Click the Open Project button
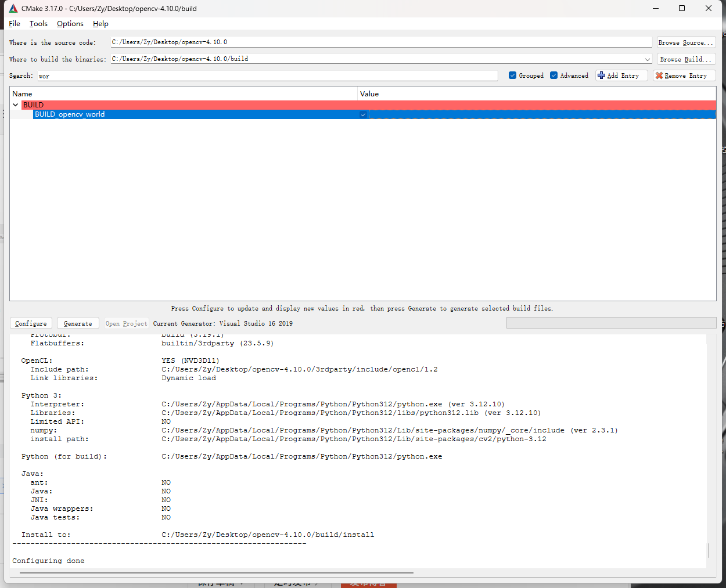This screenshot has height=588, width=726. (126, 323)
